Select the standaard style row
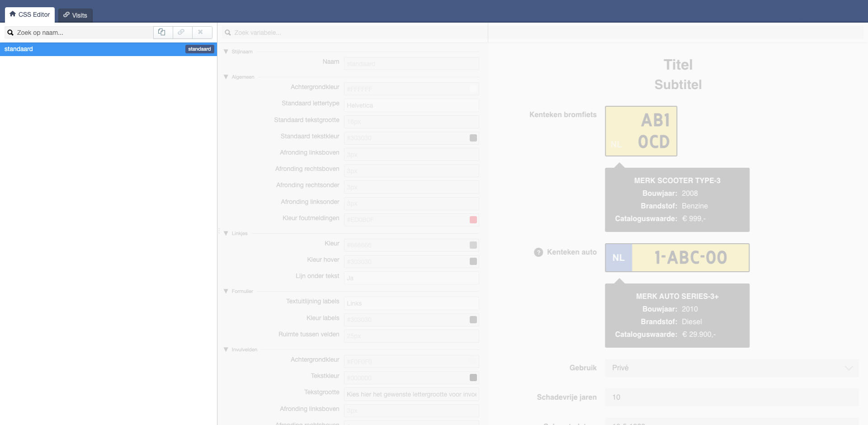The image size is (868, 425). pos(108,49)
